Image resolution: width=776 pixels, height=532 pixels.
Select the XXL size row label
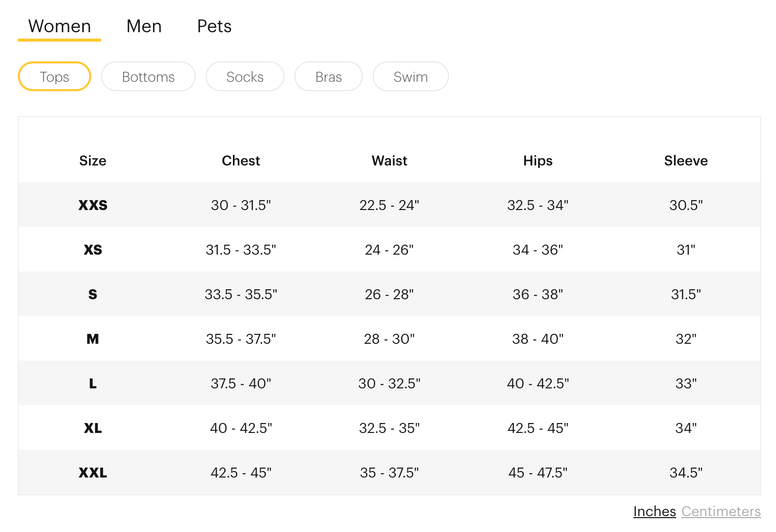click(93, 473)
